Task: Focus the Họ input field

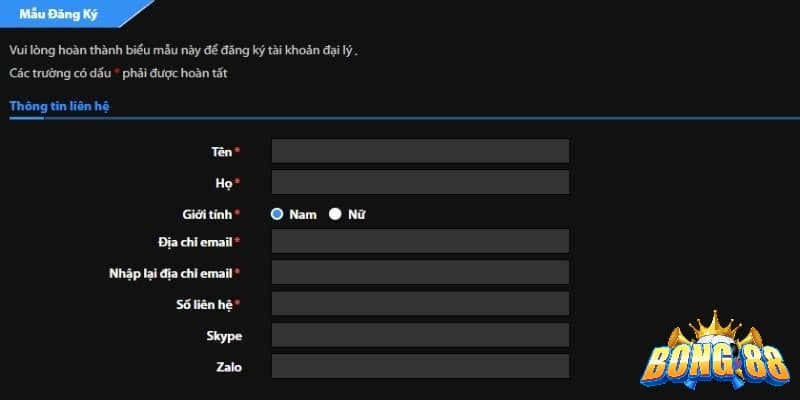Action: [420, 182]
